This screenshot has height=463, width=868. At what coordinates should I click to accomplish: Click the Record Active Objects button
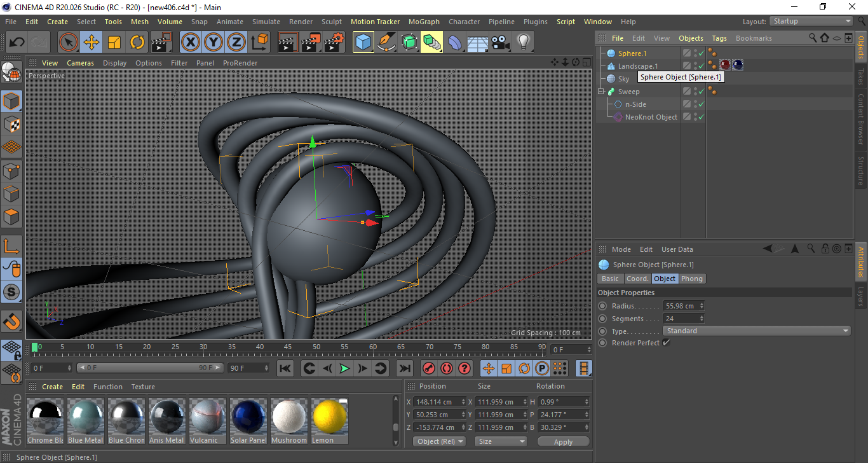tap(429, 368)
